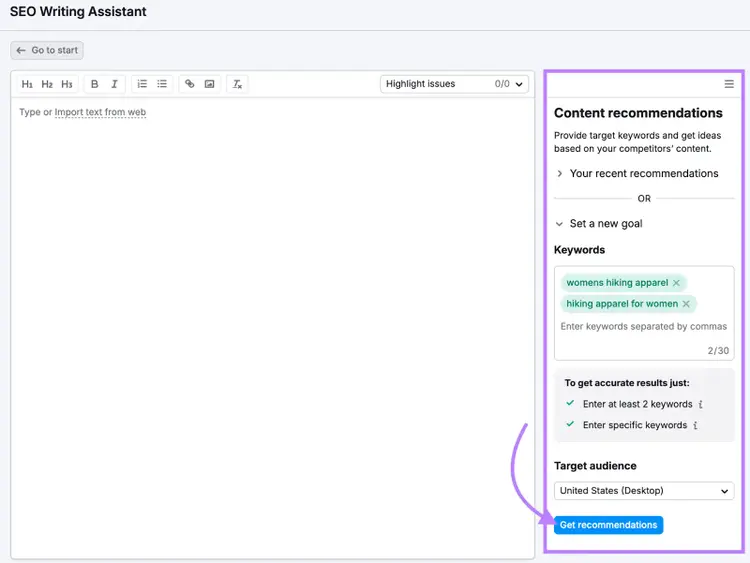Click the 'Content recommendations' heading

pos(638,113)
